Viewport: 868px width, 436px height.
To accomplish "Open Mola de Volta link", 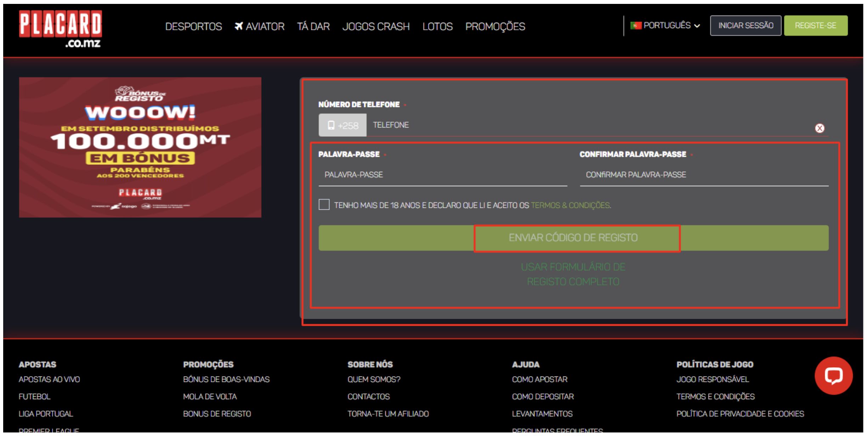I will pyautogui.click(x=210, y=397).
